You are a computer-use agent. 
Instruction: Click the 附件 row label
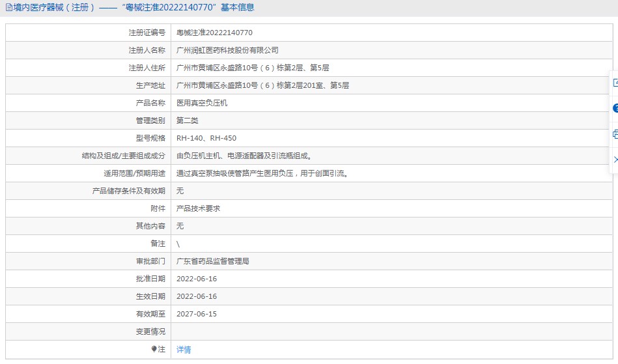158,208
